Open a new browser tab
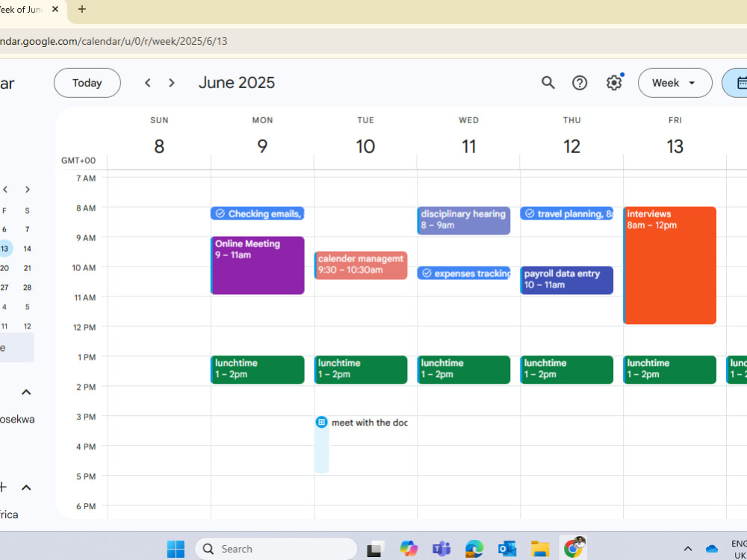The width and height of the screenshot is (747, 560). [x=82, y=9]
